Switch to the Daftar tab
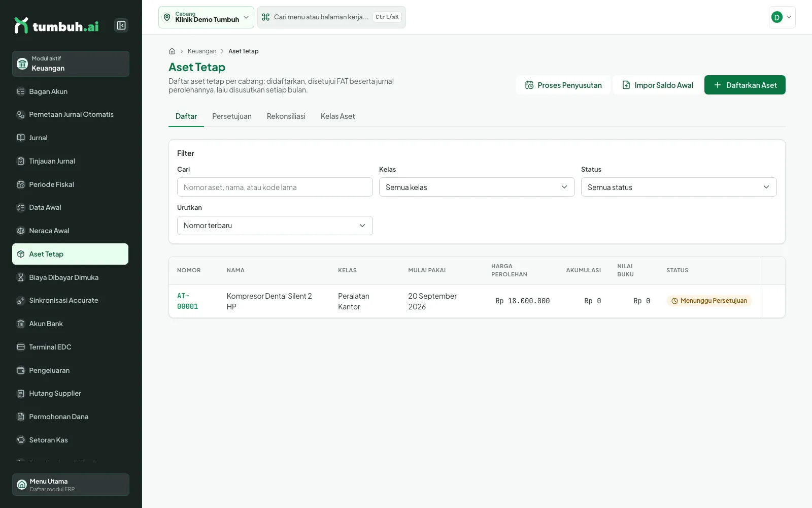Viewport: 812px width, 508px height. tap(186, 116)
